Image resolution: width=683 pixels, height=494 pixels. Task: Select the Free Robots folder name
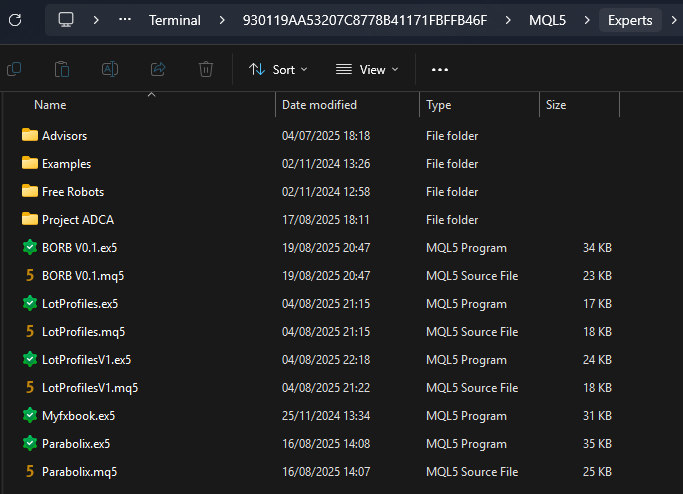73,192
